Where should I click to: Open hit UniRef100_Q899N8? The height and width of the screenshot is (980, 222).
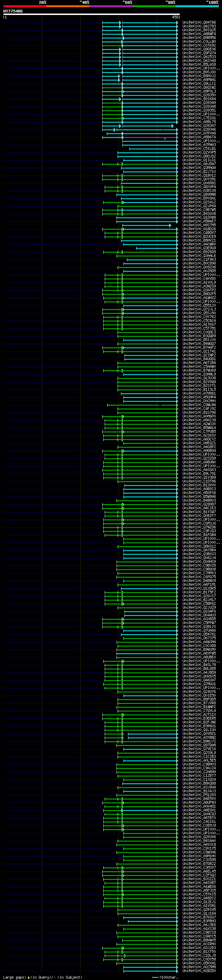point(199,194)
